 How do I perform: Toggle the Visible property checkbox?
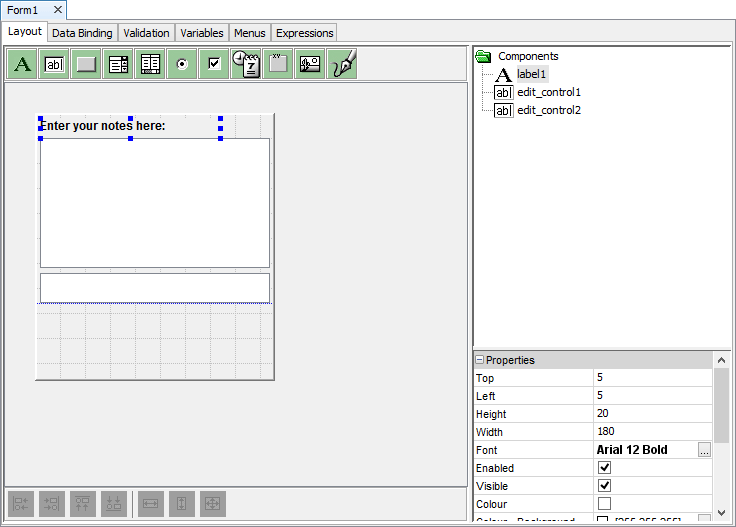coord(604,486)
